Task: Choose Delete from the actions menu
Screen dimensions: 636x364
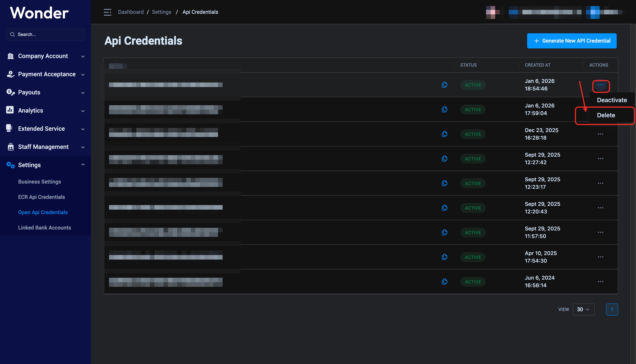Action: pyautogui.click(x=606, y=115)
